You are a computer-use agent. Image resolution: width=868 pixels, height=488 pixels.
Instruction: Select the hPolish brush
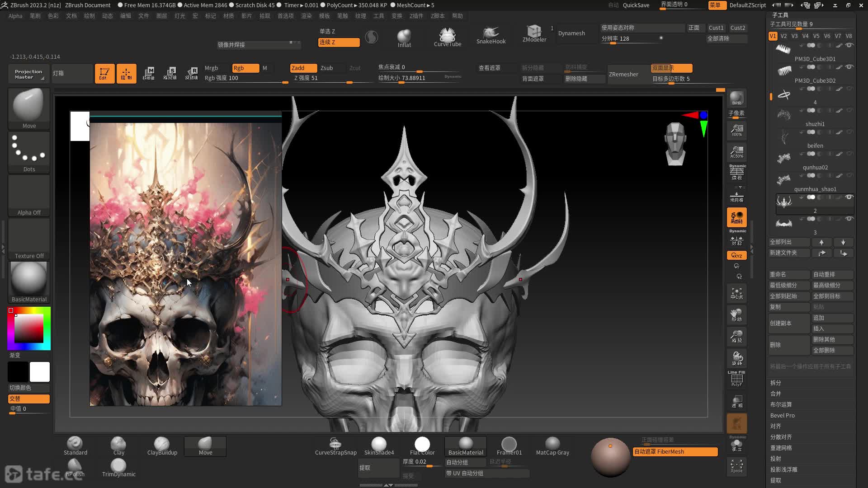(75, 468)
